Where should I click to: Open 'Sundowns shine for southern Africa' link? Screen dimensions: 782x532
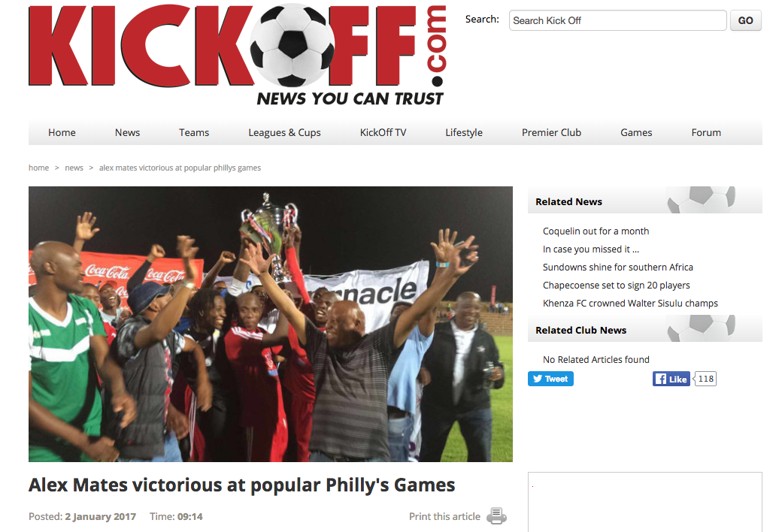click(x=618, y=268)
